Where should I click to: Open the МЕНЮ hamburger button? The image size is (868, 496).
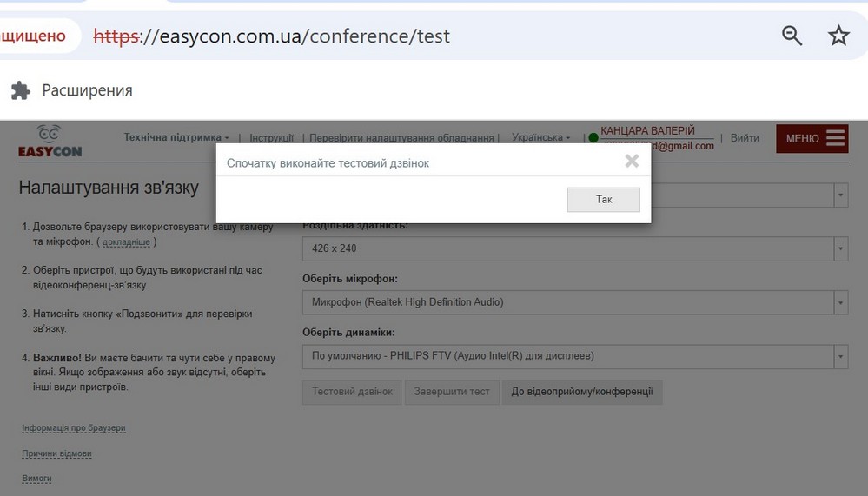812,139
